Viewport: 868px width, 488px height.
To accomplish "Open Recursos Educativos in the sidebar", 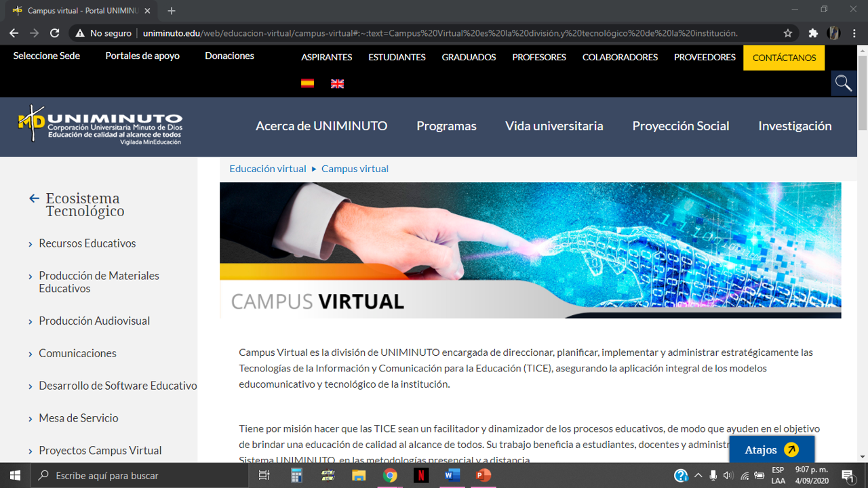I will coord(87,243).
